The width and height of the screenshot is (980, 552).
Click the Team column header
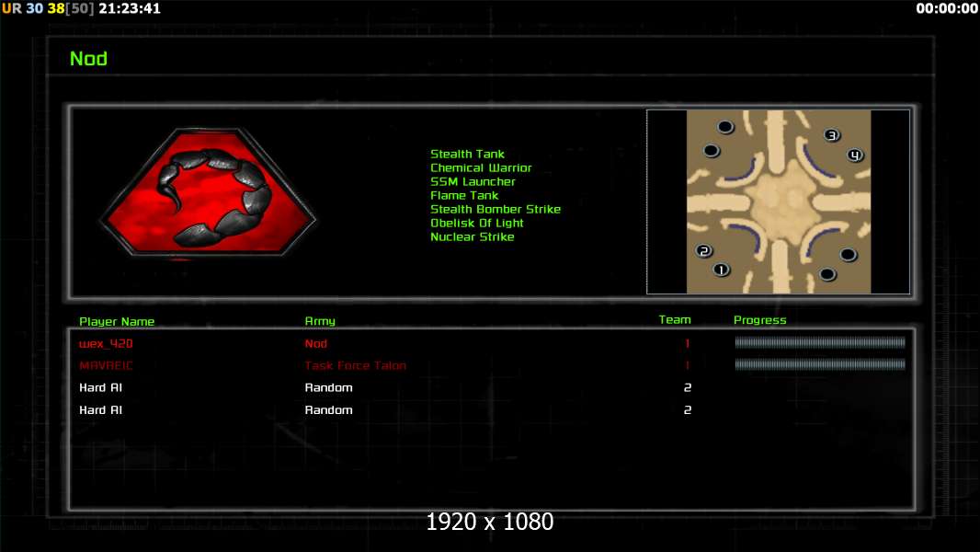pyautogui.click(x=675, y=319)
